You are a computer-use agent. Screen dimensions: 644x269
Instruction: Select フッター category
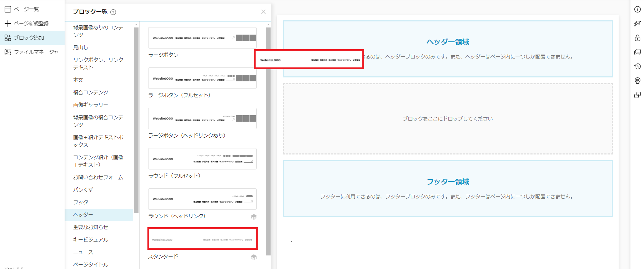click(99, 202)
